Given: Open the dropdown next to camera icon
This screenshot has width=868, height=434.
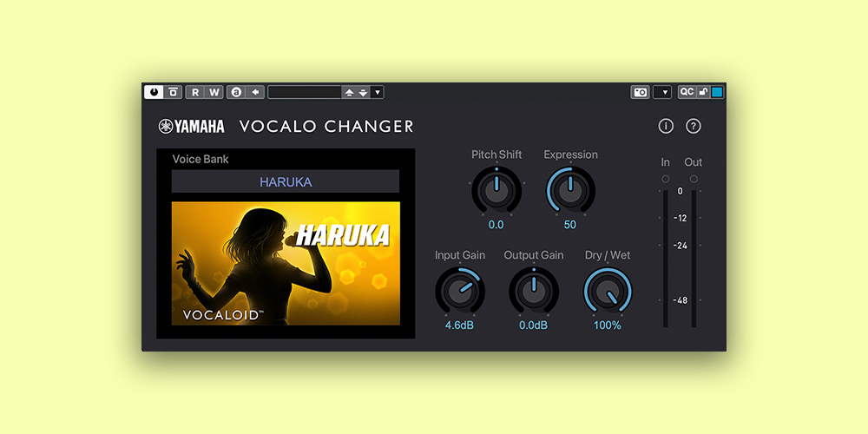Looking at the screenshot, I should tap(662, 92).
